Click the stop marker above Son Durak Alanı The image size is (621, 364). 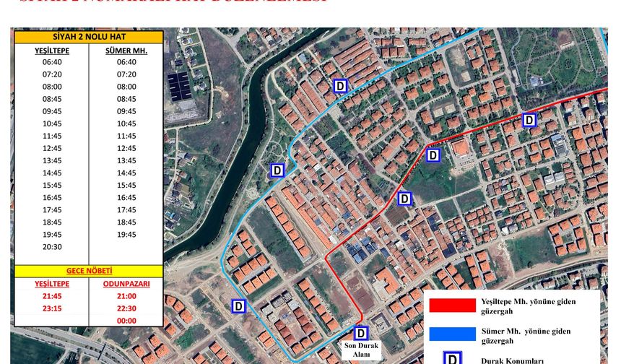[360, 333]
